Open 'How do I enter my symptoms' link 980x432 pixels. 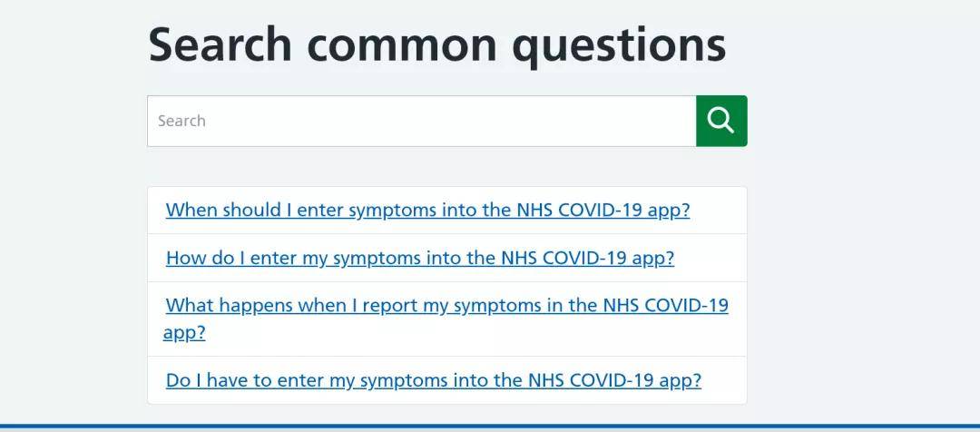[x=420, y=258]
